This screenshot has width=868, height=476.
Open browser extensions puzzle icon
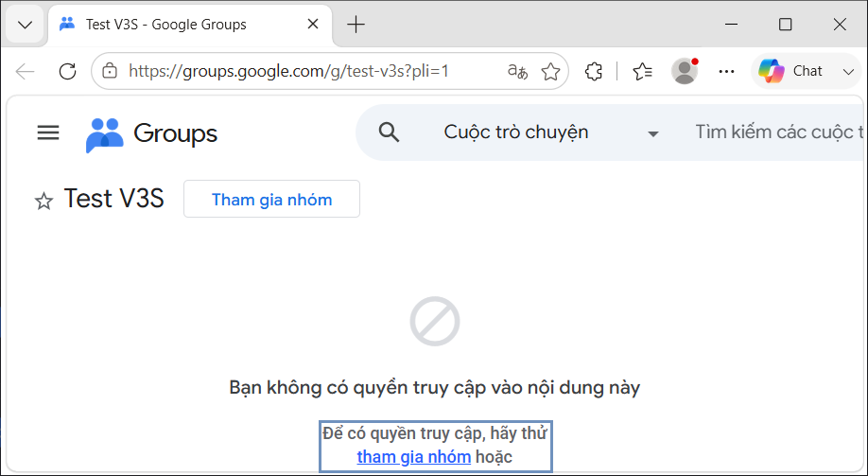click(x=594, y=71)
